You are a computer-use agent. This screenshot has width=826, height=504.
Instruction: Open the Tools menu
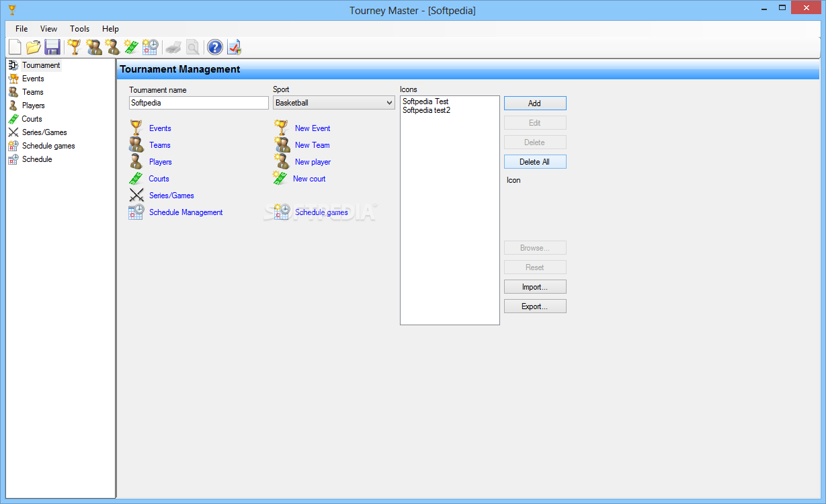tap(79, 29)
